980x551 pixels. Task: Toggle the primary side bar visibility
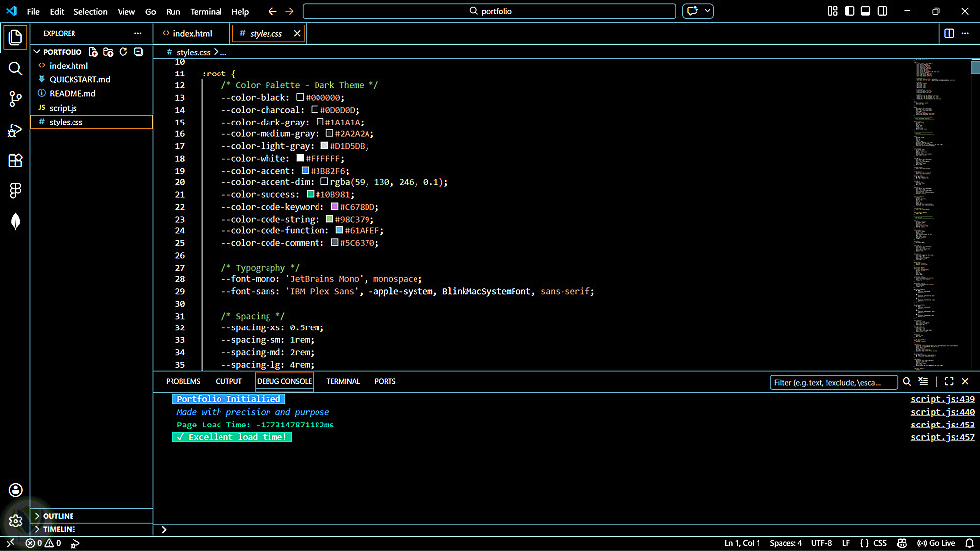pos(849,11)
